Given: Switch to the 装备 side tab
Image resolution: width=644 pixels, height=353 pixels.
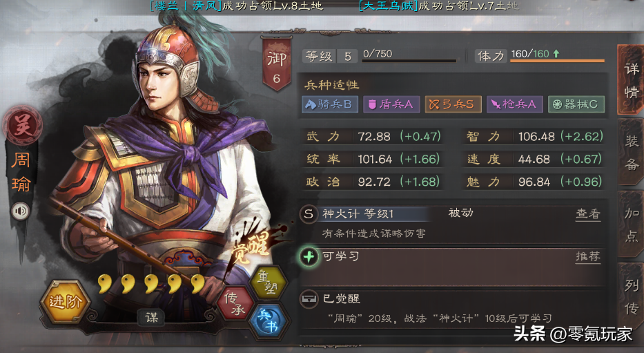Looking at the screenshot, I should pos(632,152).
